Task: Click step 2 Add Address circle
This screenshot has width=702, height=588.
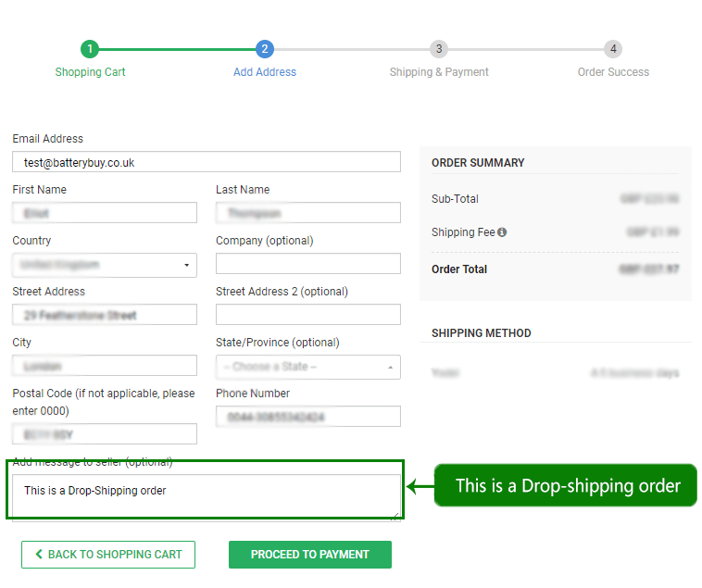Action: (x=265, y=49)
